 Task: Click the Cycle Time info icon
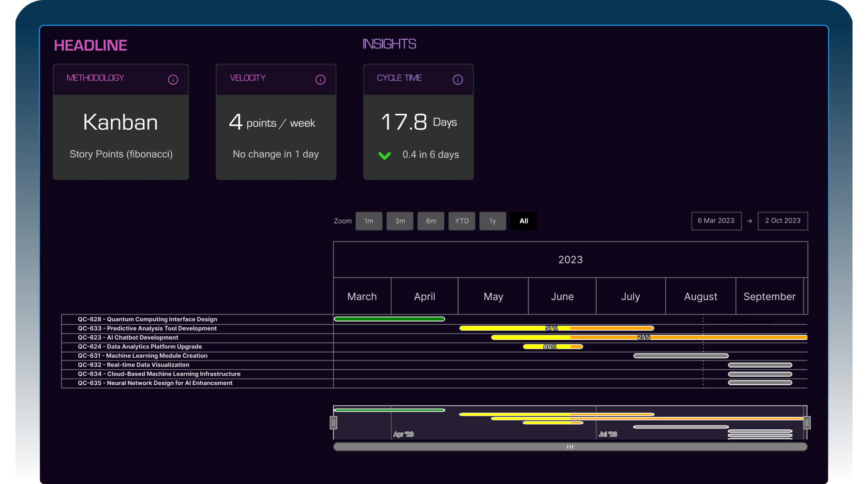[x=458, y=80]
